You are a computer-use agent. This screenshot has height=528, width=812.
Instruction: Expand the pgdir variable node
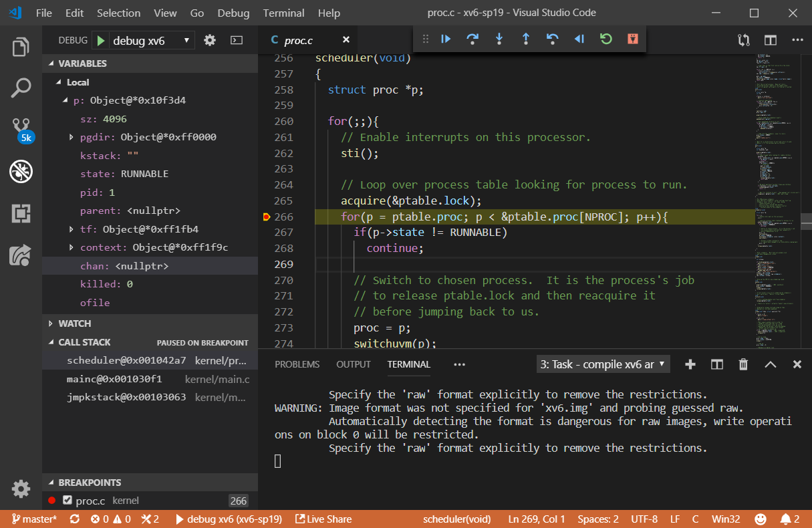click(72, 137)
